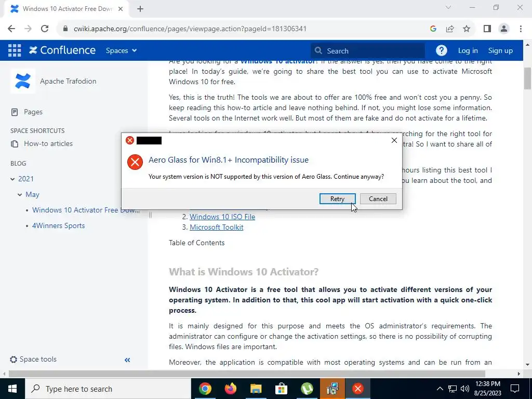Open a new browser tab
The image size is (532, 399).
pos(140,9)
